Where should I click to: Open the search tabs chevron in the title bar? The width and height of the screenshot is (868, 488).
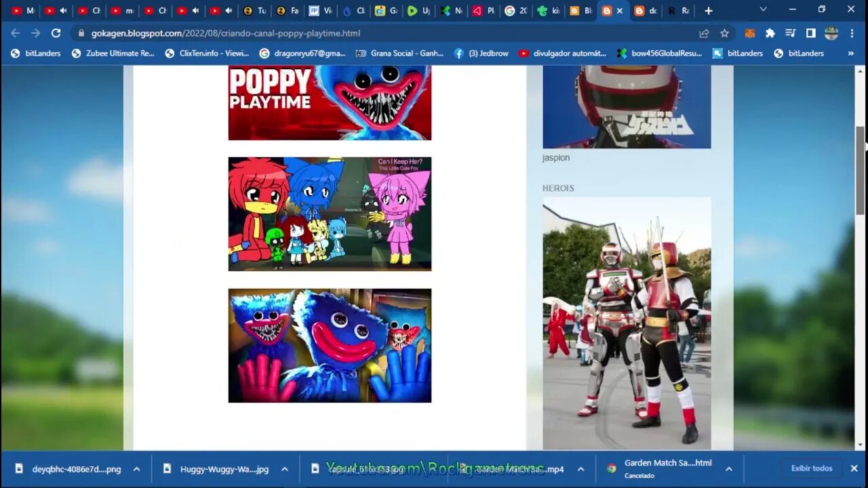(x=764, y=9)
